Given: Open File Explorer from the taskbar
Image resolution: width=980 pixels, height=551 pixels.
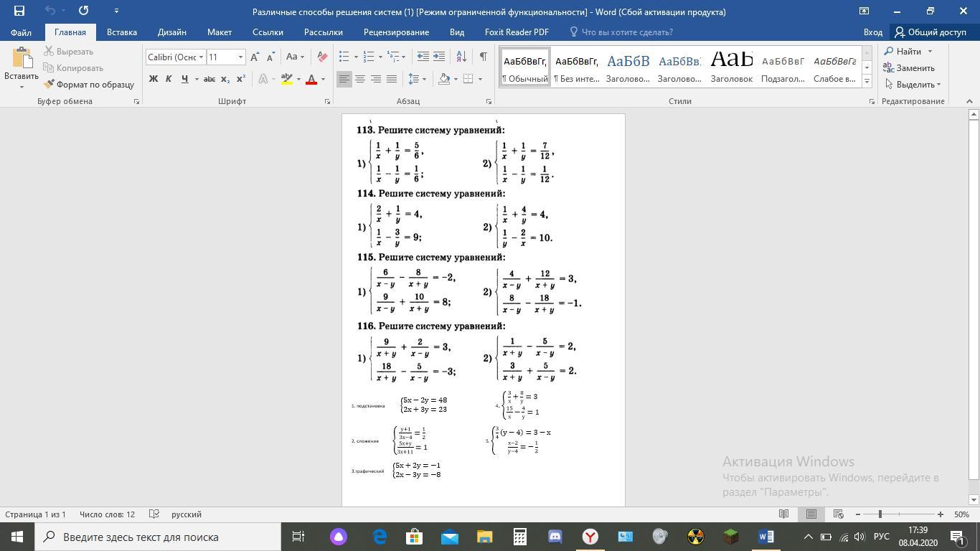Looking at the screenshot, I should pos(484,537).
